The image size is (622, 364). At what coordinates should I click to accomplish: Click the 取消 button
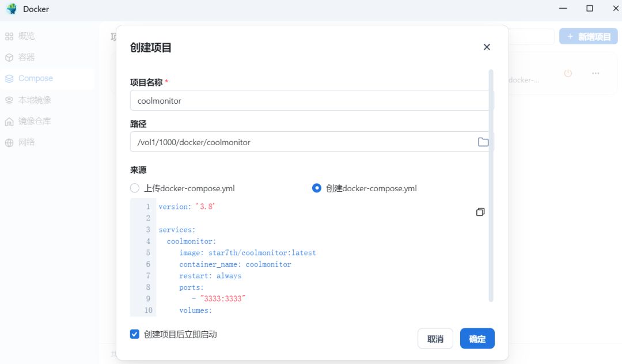click(435, 339)
